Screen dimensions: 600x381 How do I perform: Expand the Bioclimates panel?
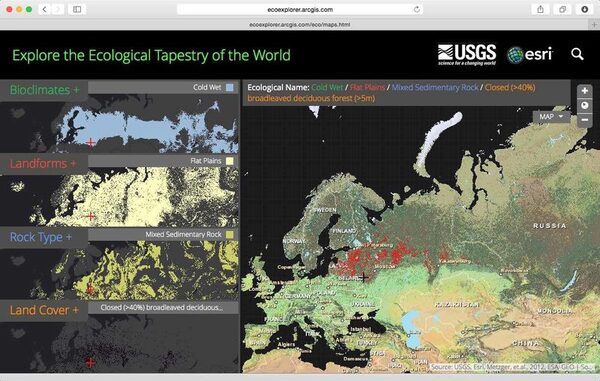[x=44, y=90]
